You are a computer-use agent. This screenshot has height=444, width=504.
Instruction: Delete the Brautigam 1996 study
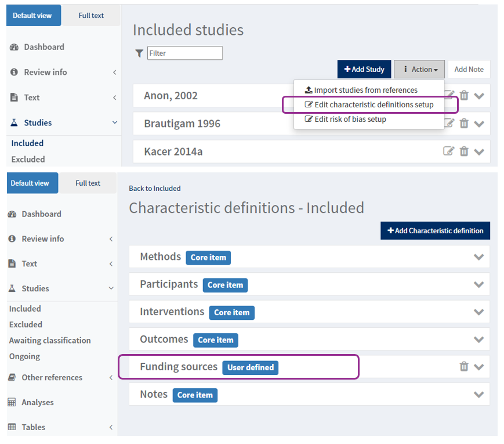(464, 123)
